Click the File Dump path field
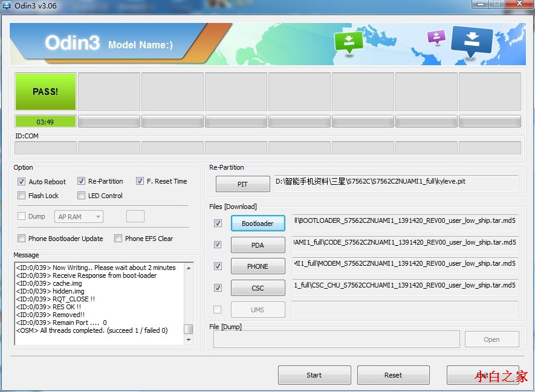This screenshot has width=535, height=392. point(337,339)
